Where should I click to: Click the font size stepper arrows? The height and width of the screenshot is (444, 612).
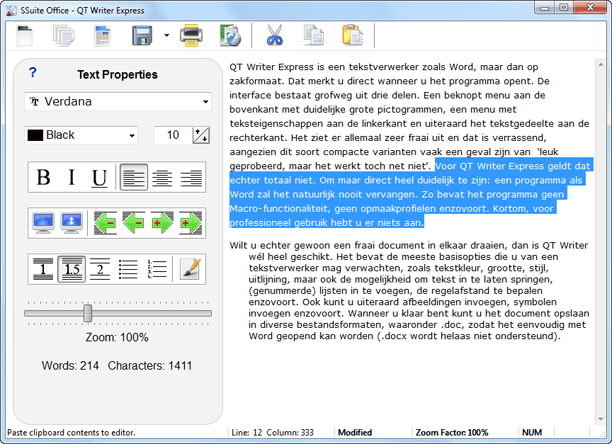point(201,135)
